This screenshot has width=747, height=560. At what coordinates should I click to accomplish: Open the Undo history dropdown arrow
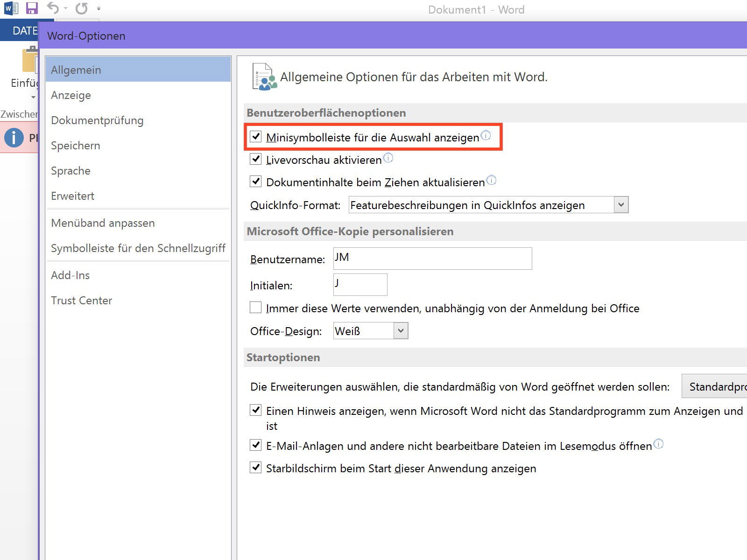click(x=65, y=9)
